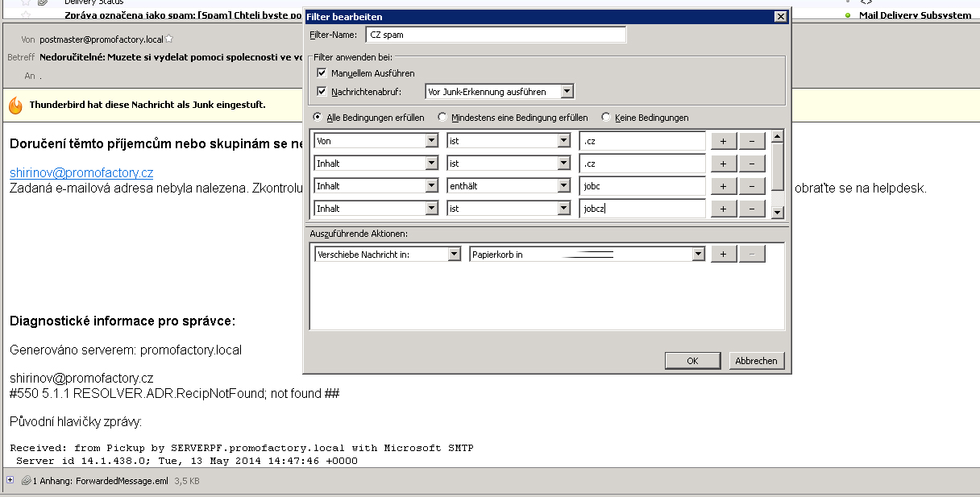Screen dimensions: 980x497
Task: Add a condition after the 'Von' row
Action: (x=723, y=141)
